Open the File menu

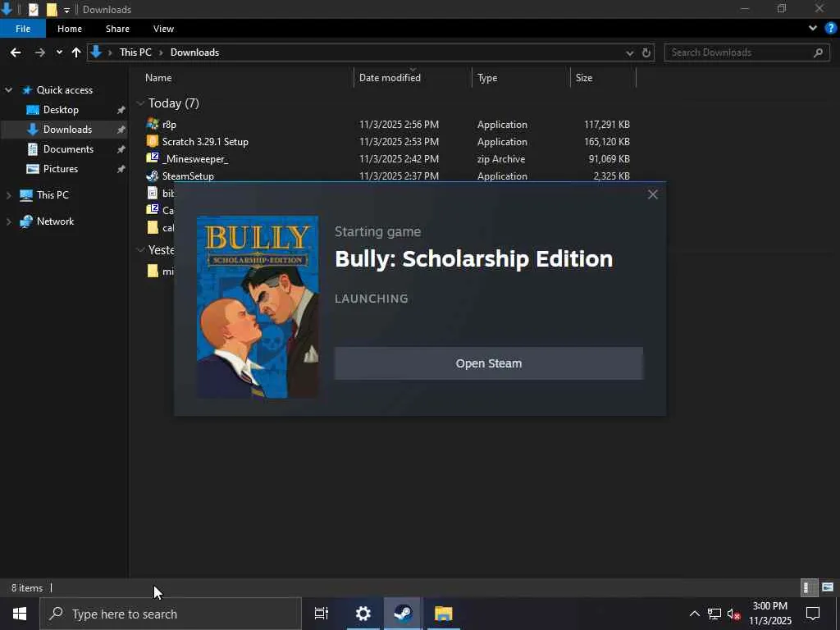coord(23,29)
